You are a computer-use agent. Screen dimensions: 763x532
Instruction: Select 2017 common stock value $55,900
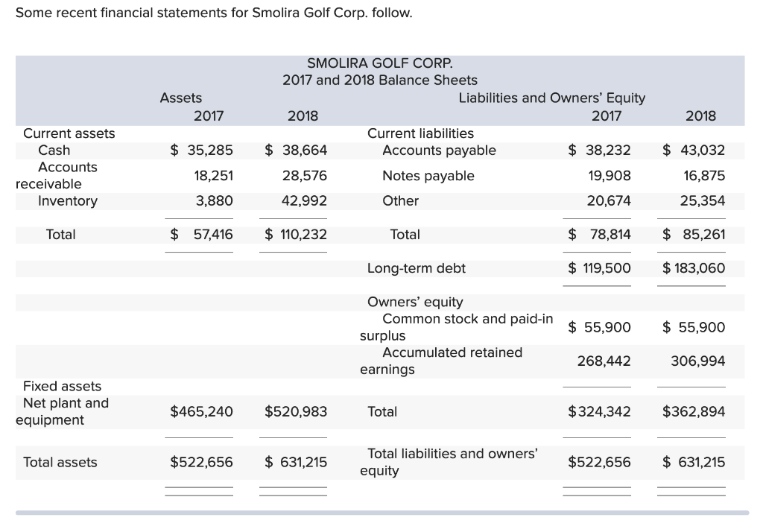click(x=600, y=327)
